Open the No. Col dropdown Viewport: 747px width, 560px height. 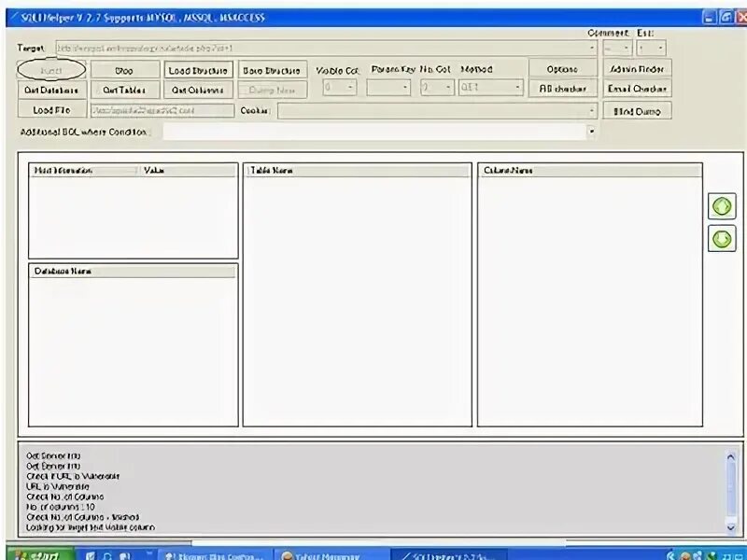[437, 87]
